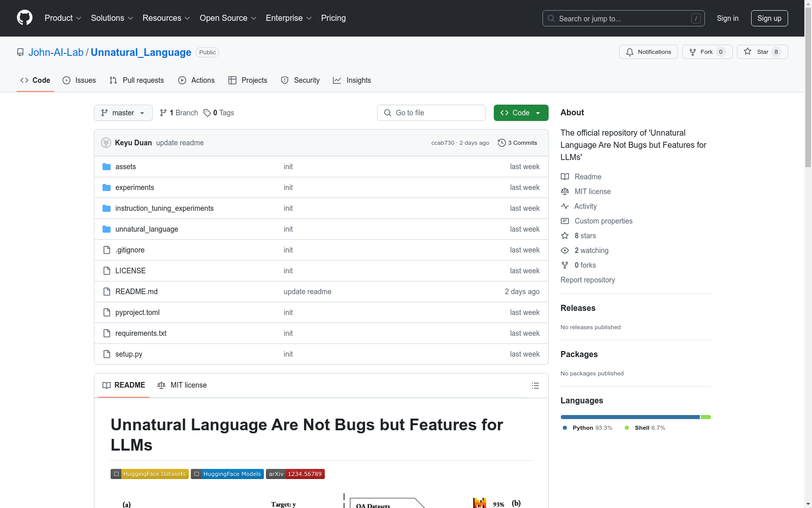Switch to the Actions tab
Viewport: 812px width, 508px height.
coord(196,80)
